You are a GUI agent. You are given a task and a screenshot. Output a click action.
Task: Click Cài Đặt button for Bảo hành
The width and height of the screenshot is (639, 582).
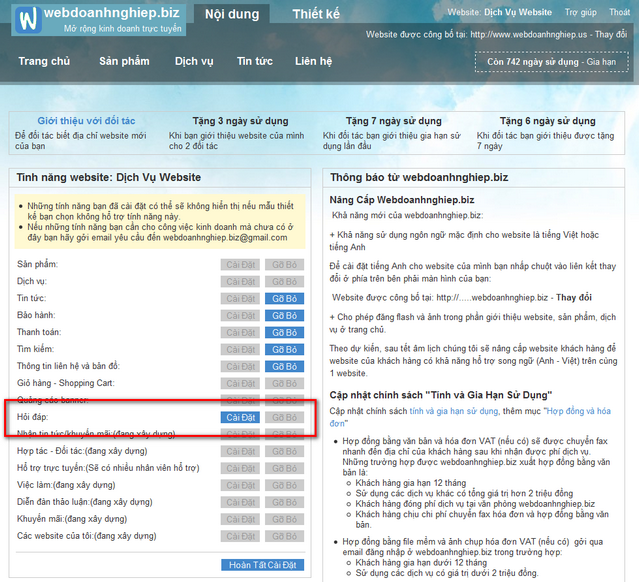(x=240, y=315)
